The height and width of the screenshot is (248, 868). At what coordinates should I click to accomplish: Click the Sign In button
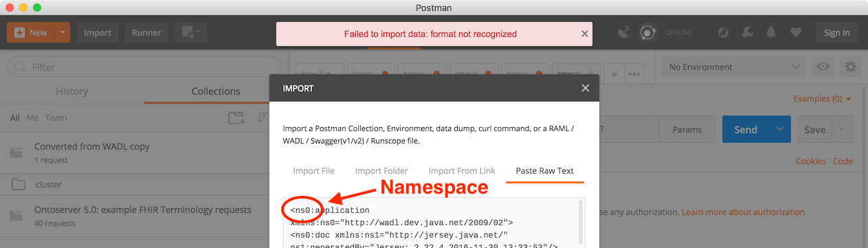tap(836, 32)
